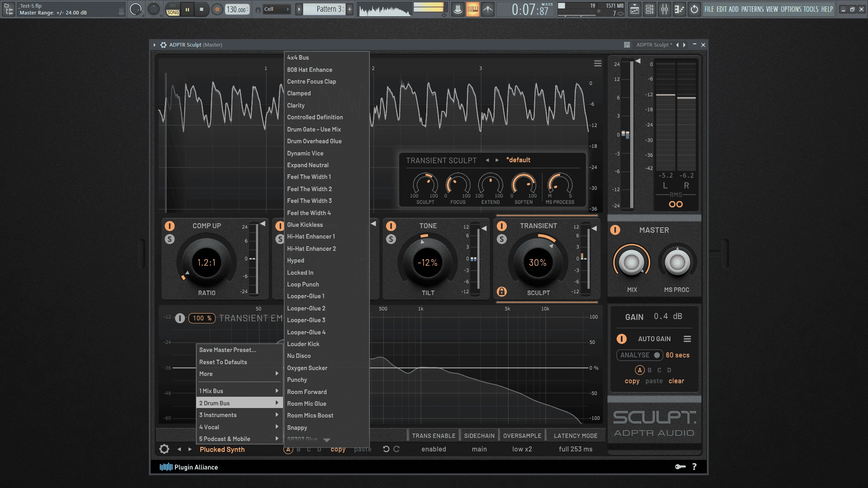
Task: Toggle the typing keyboard to piano icon
Action: point(473,9)
